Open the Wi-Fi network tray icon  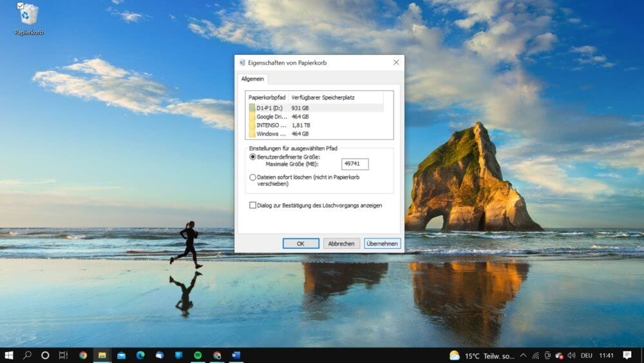pos(536,356)
